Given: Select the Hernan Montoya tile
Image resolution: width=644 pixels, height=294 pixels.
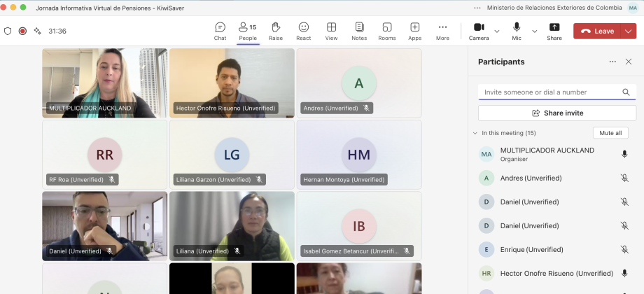Looking at the screenshot, I should click(x=359, y=155).
